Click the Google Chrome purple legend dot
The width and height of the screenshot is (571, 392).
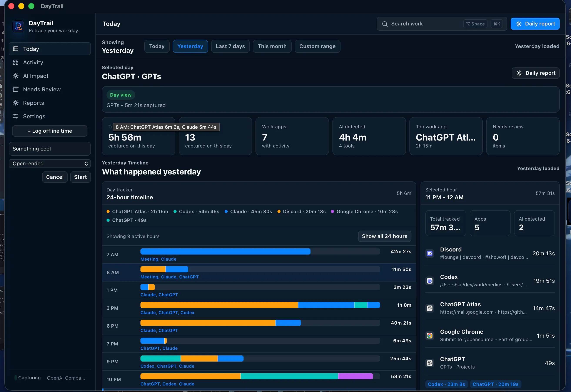[332, 212]
